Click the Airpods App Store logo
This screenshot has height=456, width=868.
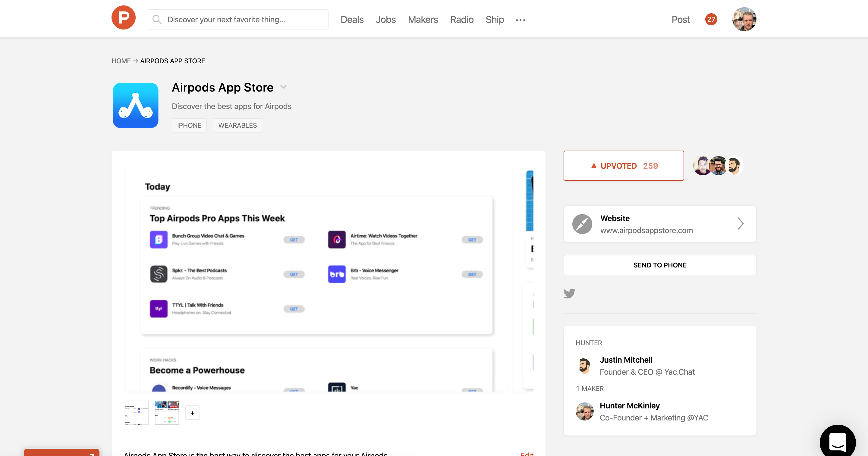point(135,105)
